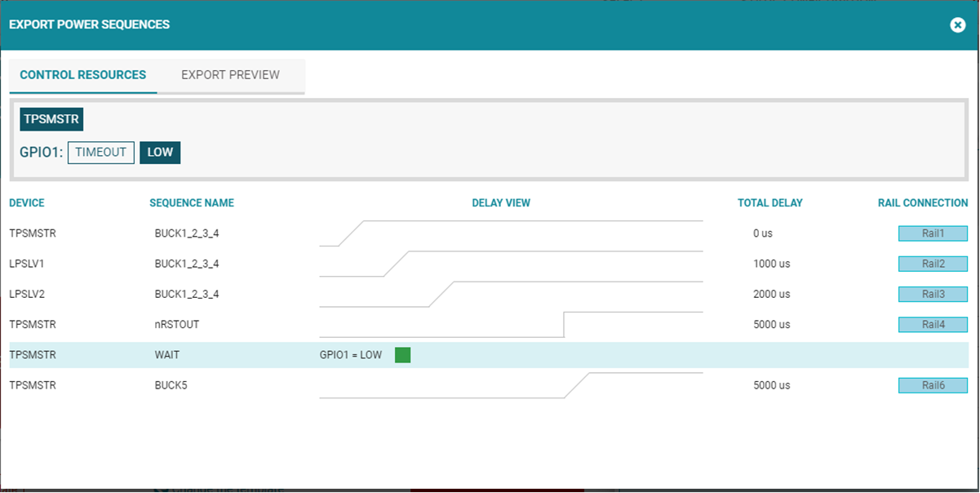980x493 pixels.
Task: Switch to the Export Preview tab
Action: coord(230,75)
